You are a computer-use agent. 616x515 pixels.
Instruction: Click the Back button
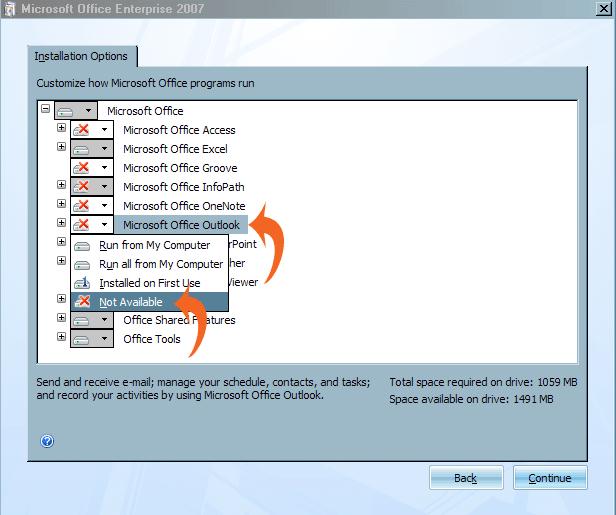click(466, 478)
